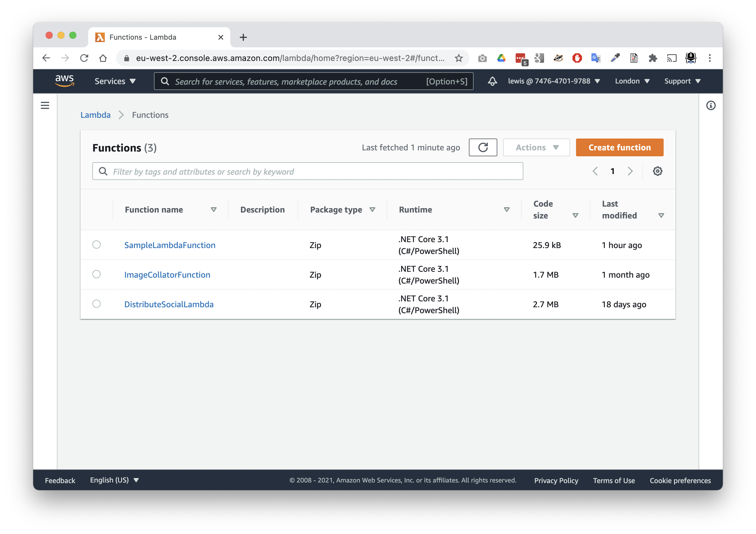756x534 pixels.
Task: Select the SampleLambdaFunction radio button
Action: point(96,245)
